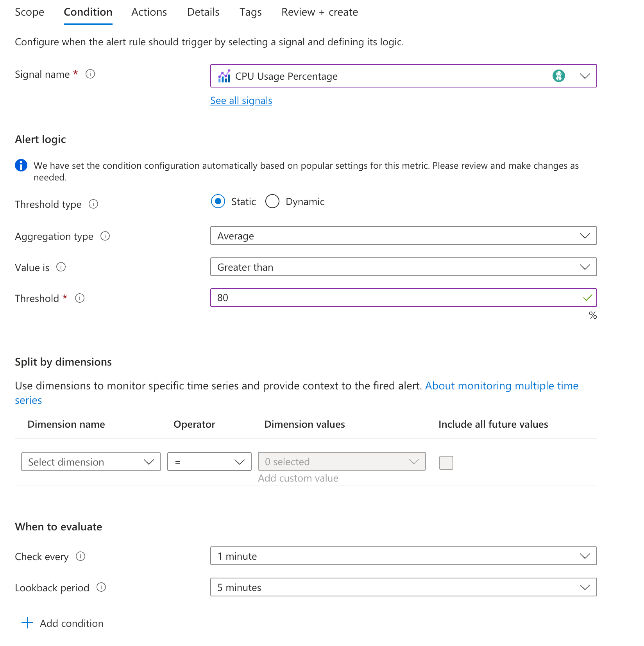This screenshot has height=646, width=644.
Task: Click the See all signals link
Action: click(241, 100)
